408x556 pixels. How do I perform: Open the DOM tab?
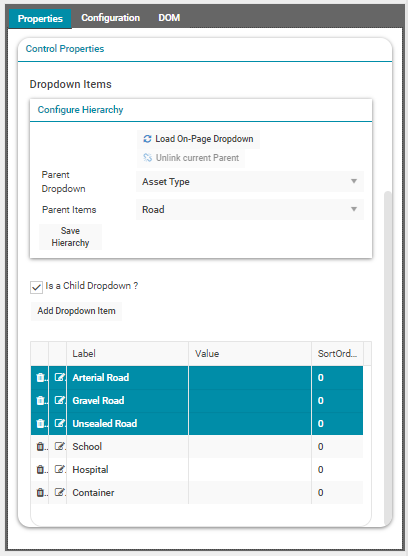pyautogui.click(x=169, y=18)
